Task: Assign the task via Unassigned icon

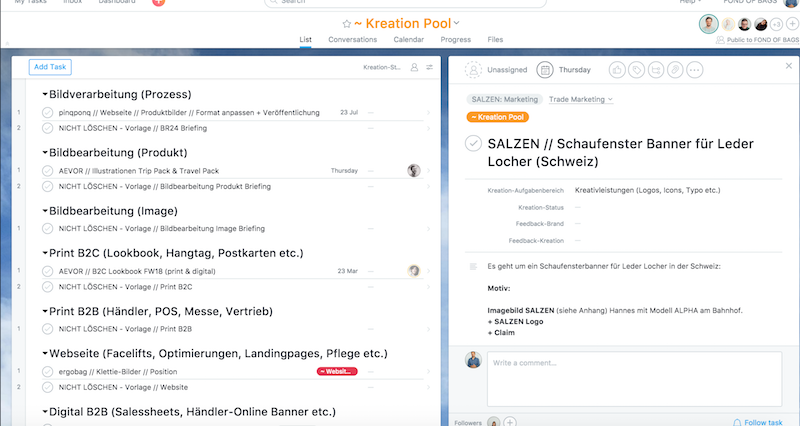Action: [x=473, y=70]
